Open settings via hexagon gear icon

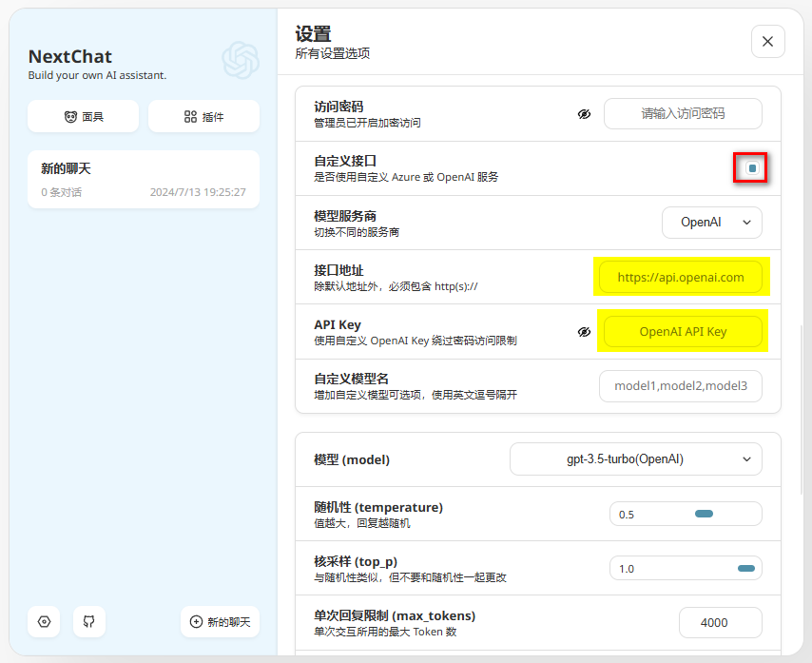pos(44,621)
